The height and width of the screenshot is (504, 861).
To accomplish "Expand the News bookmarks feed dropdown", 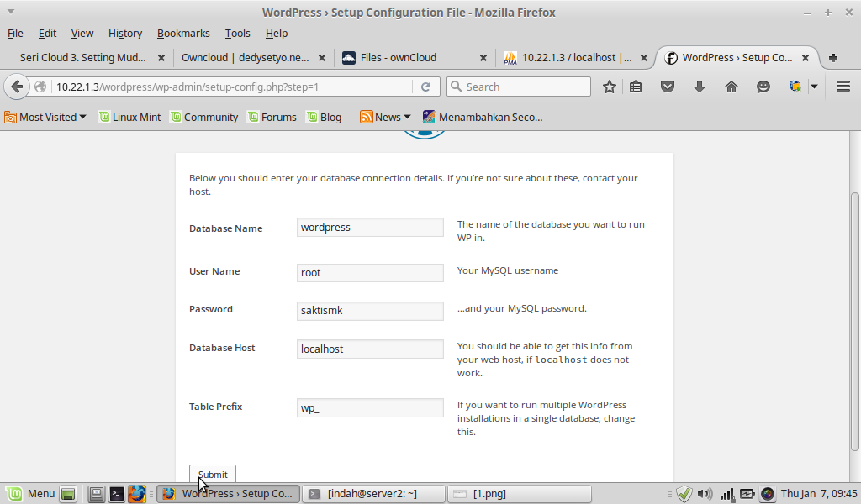I will click(x=385, y=117).
